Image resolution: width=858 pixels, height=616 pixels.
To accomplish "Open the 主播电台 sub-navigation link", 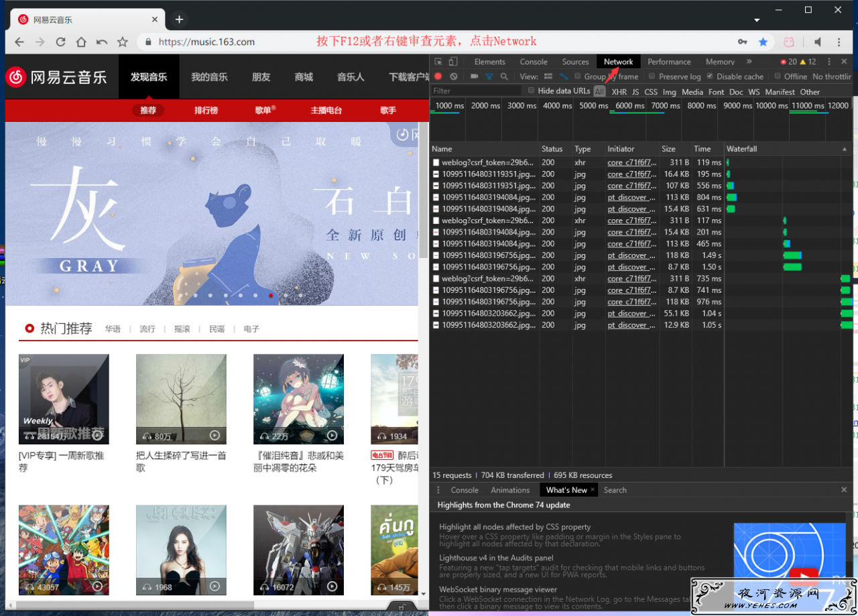I will click(326, 110).
